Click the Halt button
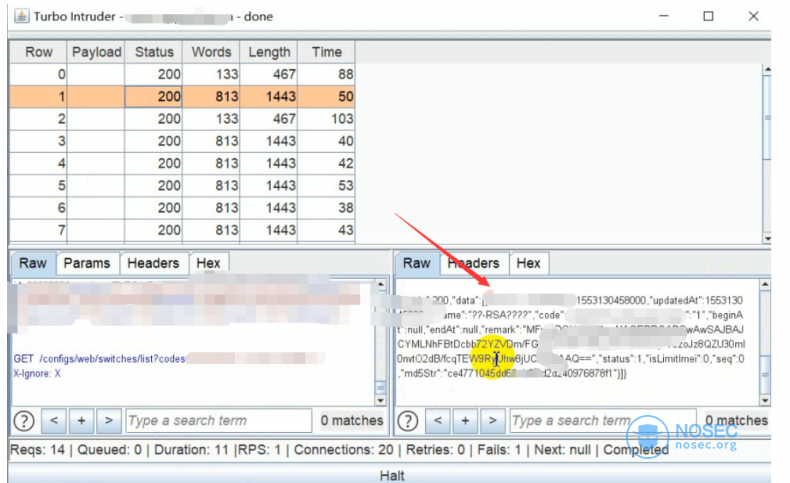This screenshot has height=483, width=790. 391,475
